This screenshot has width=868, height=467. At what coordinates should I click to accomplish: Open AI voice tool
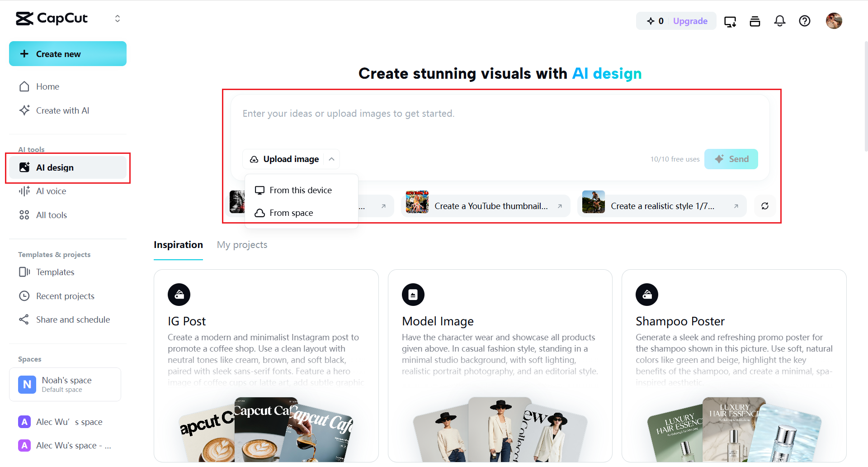(51, 191)
